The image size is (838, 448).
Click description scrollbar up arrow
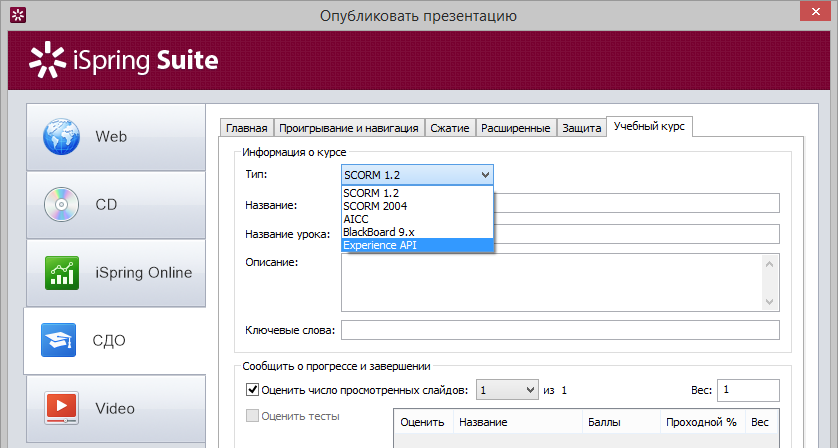[x=770, y=264]
